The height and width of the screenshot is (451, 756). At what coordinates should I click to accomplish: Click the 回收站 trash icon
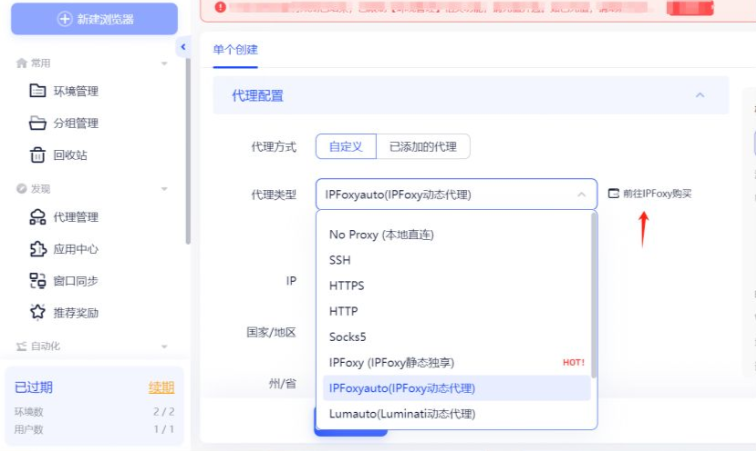[38, 155]
